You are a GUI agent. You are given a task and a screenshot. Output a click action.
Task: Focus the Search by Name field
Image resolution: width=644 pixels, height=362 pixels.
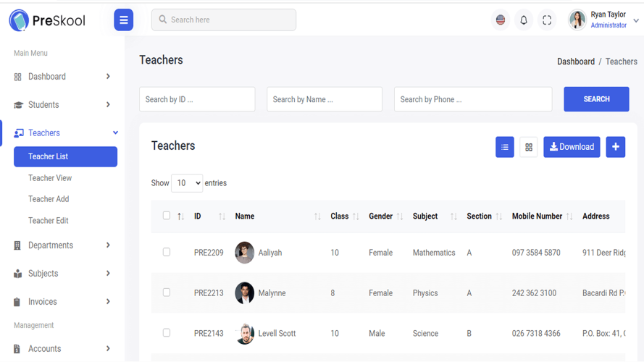pyautogui.click(x=325, y=99)
